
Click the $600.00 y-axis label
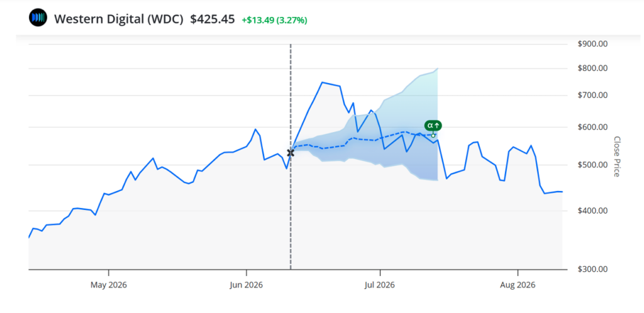pyautogui.click(x=592, y=127)
